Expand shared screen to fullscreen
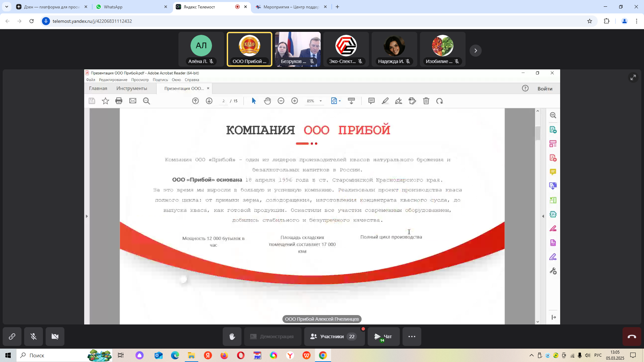This screenshot has height=362, width=644. (633, 77)
